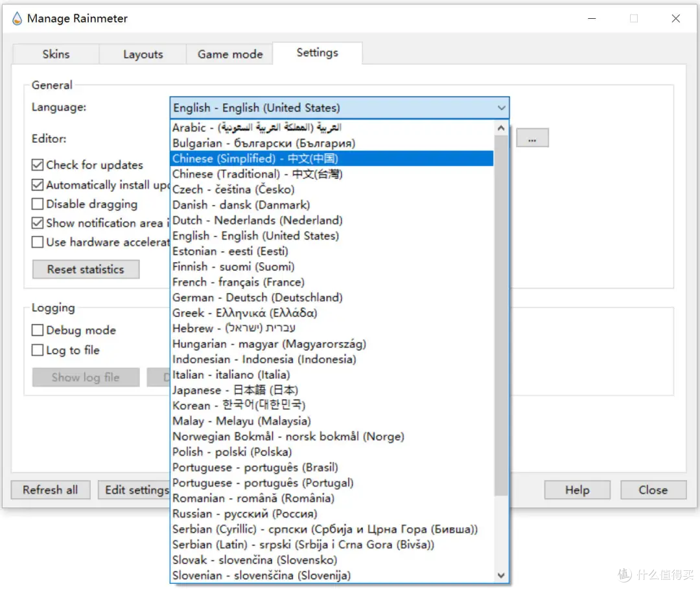Toggle Show notification area icon checkbox

pos(38,223)
